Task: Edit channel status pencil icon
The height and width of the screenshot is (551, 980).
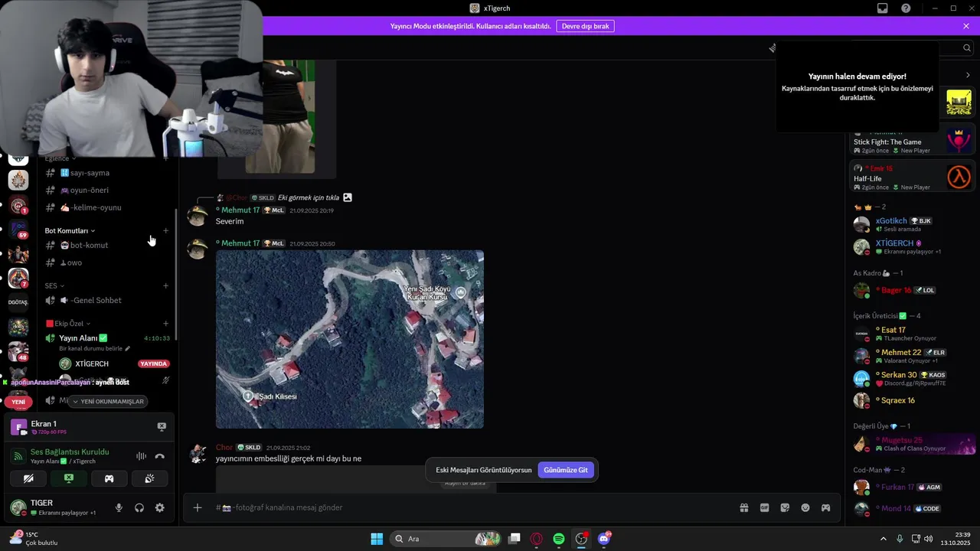Action: point(128,348)
